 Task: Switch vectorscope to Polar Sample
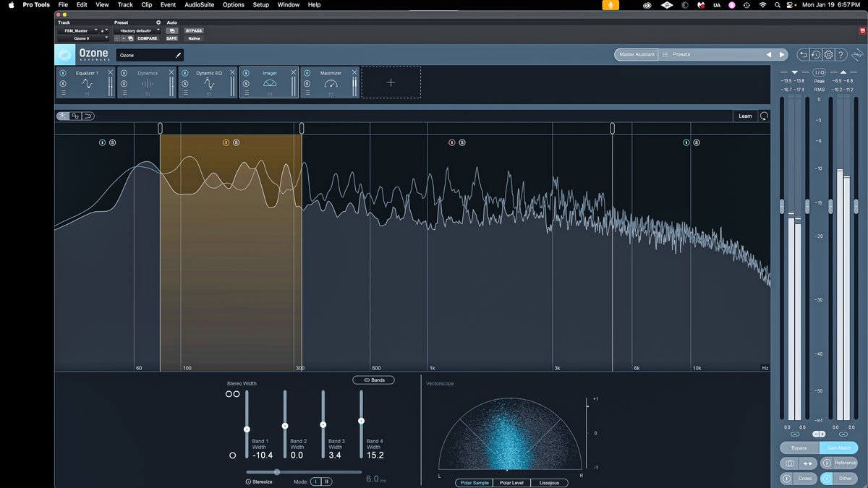[x=474, y=482]
